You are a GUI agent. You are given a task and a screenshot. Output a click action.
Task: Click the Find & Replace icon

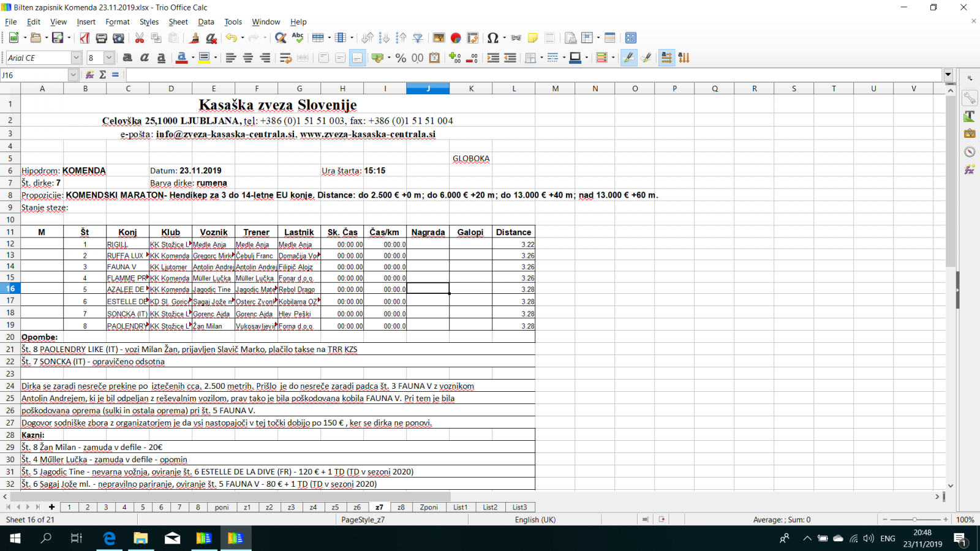click(281, 38)
